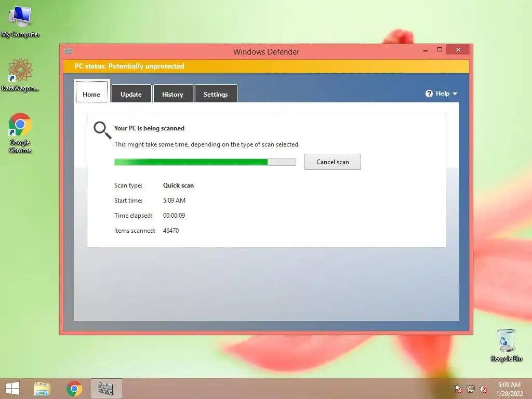This screenshot has width=532, height=399.
Task: Open the Action Center flag tray icon
Action: [458, 389]
